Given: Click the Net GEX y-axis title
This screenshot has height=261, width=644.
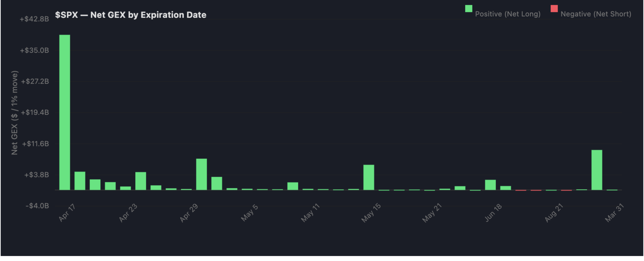Looking at the screenshot, I should (15, 113).
